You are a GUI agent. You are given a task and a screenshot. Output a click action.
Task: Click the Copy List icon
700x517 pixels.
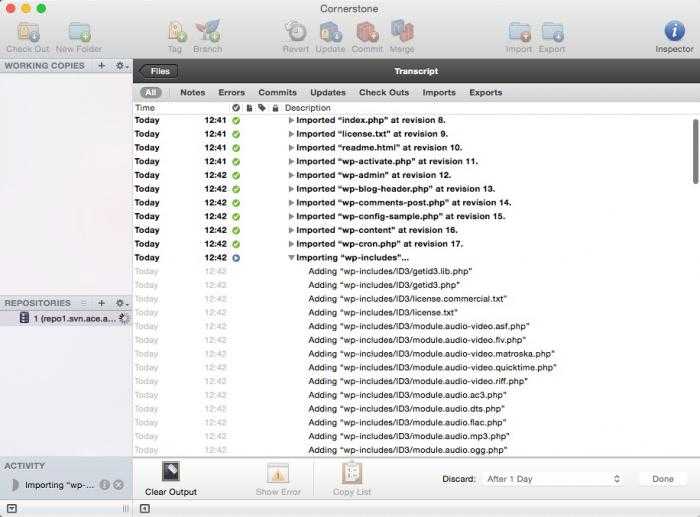coord(352,473)
